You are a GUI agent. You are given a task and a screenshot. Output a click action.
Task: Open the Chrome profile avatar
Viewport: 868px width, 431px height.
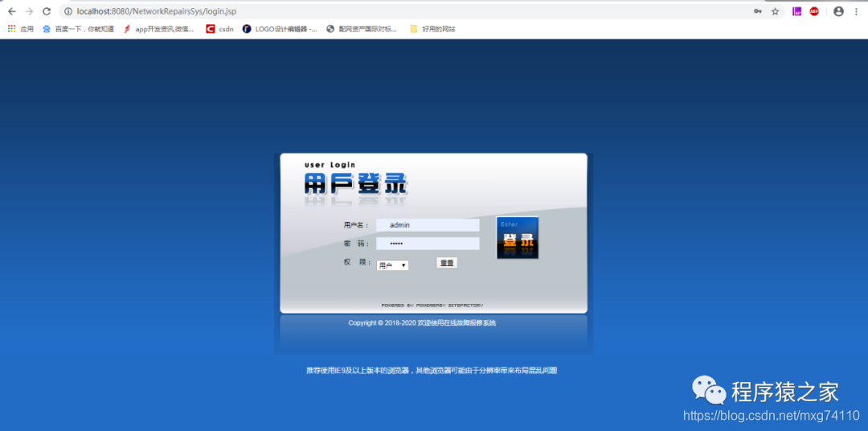pyautogui.click(x=838, y=11)
